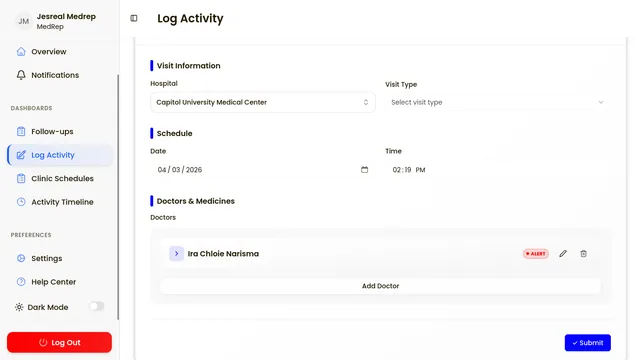Click the JM user avatar
This screenshot has height=360, width=640.
(24, 21)
